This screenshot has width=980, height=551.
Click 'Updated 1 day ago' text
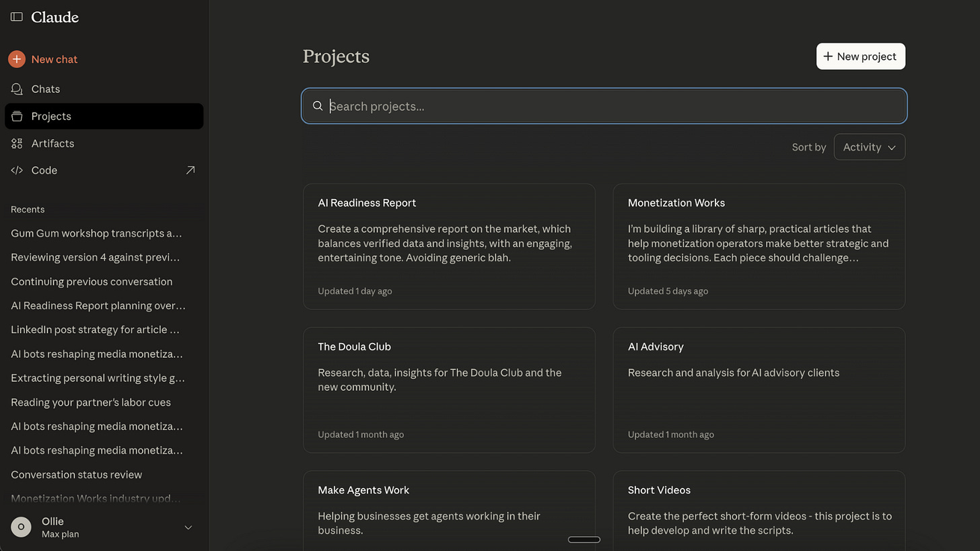[x=355, y=291]
